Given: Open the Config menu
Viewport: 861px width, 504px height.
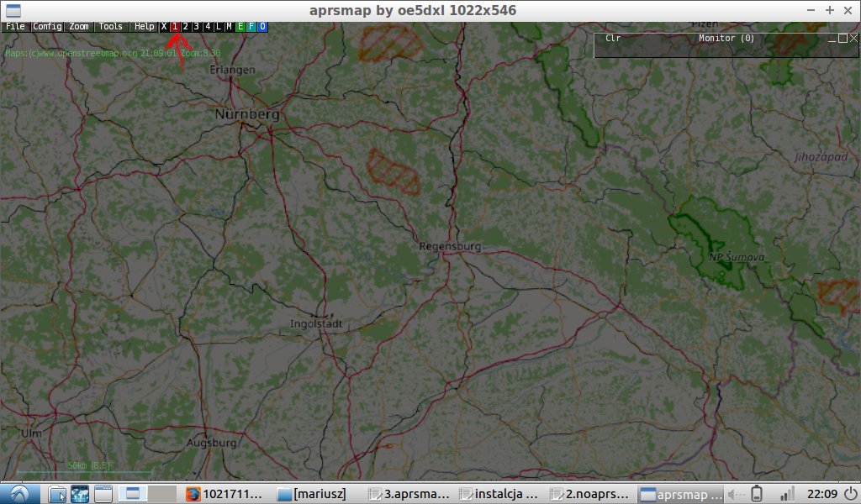Looking at the screenshot, I should tap(47, 26).
